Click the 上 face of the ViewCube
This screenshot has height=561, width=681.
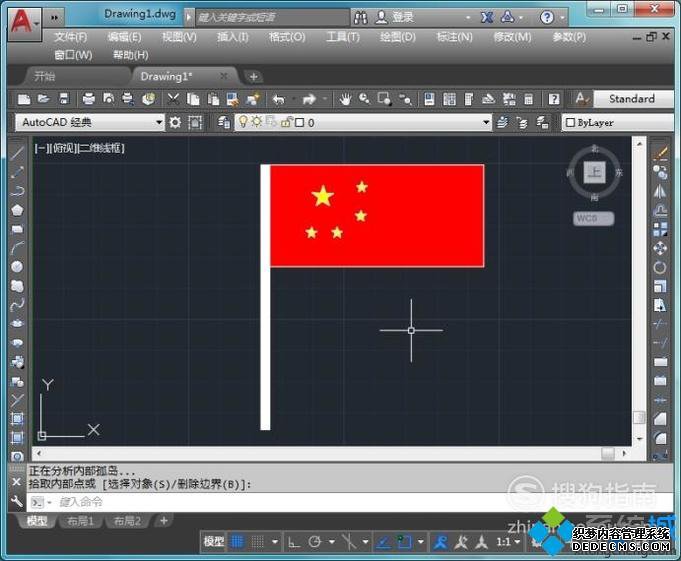(x=594, y=173)
